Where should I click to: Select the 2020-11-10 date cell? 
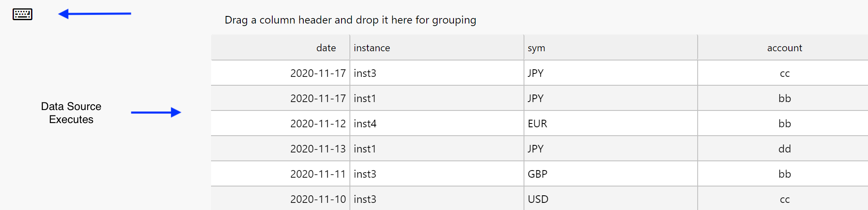(318, 199)
